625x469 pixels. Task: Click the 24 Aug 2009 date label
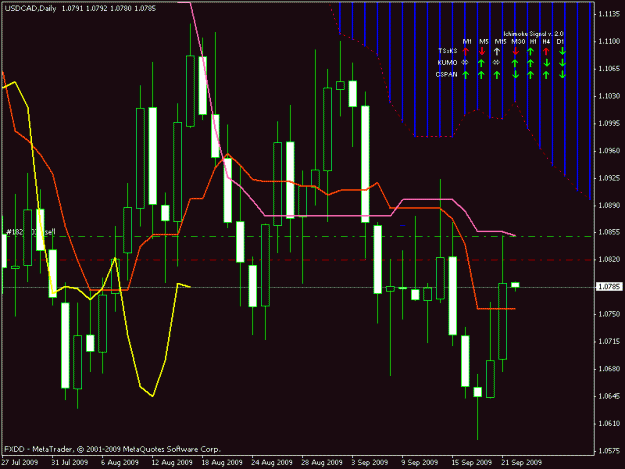pos(272,462)
